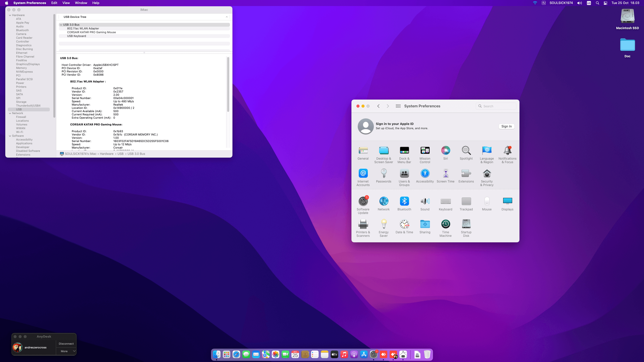Viewport: 644px width, 362px height.
Task: Open Accessibility pane in System Preferences
Action: (x=425, y=176)
